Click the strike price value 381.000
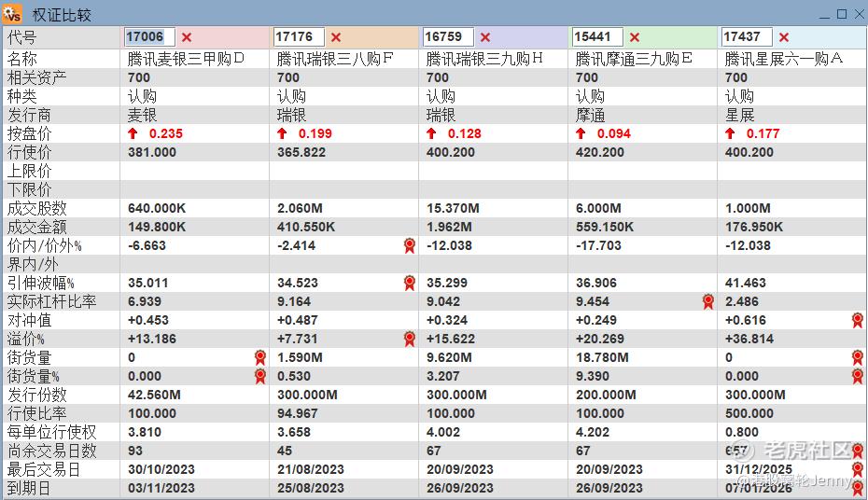The height and width of the screenshot is (500, 868). (x=152, y=152)
